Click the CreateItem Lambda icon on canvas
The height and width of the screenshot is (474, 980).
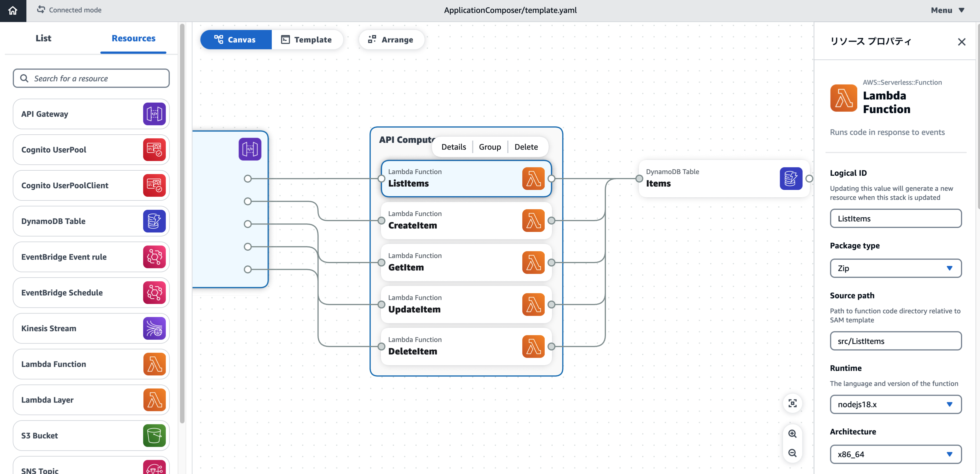tap(533, 221)
